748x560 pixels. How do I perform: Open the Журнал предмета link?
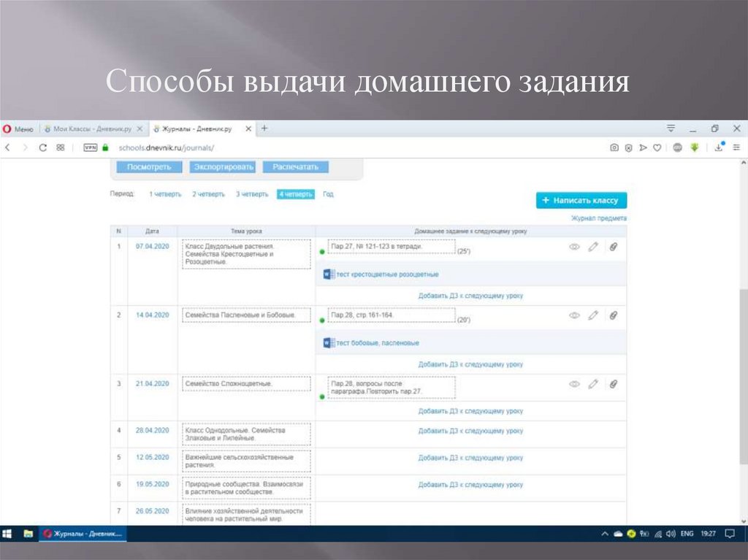click(x=599, y=218)
